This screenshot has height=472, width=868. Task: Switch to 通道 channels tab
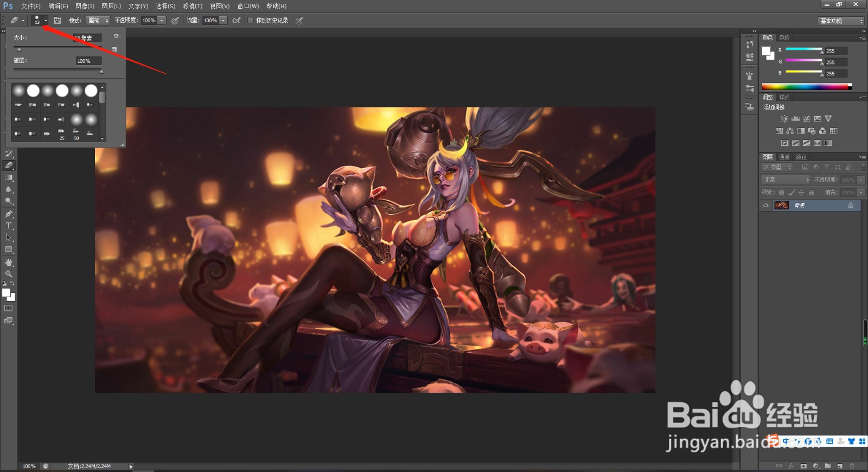pyautogui.click(x=784, y=157)
